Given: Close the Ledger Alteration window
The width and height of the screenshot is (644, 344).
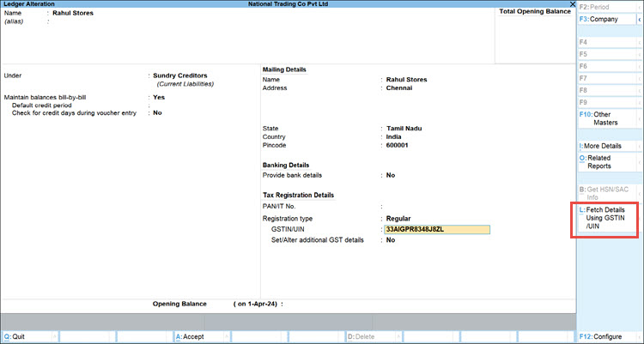Looking at the screenshot, I should coord(571,4).
